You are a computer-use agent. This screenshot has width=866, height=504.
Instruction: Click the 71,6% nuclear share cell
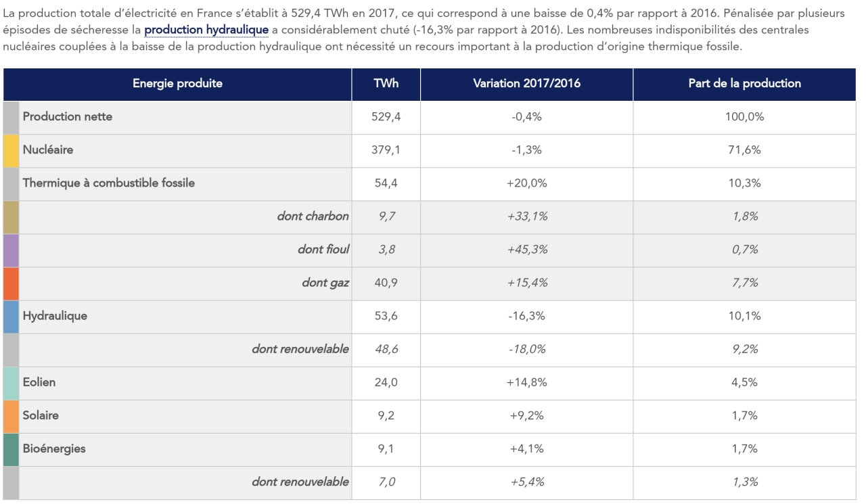744,150
